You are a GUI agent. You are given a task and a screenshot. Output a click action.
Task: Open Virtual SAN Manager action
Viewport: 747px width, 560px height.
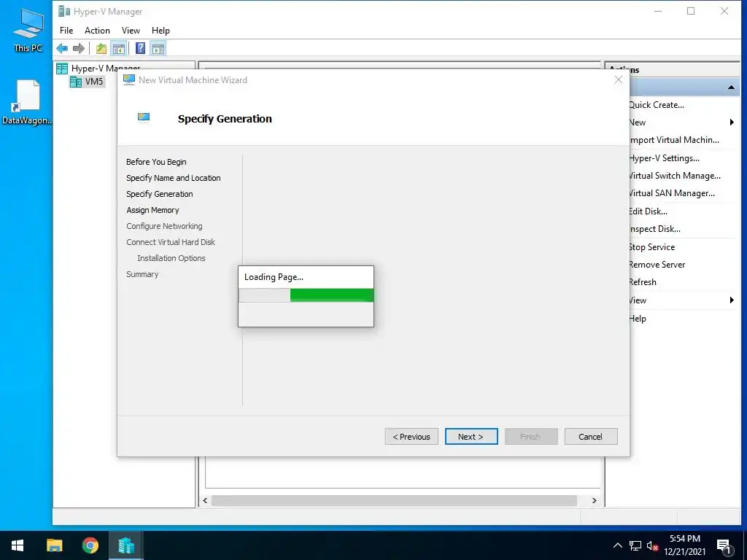point(672,193)
